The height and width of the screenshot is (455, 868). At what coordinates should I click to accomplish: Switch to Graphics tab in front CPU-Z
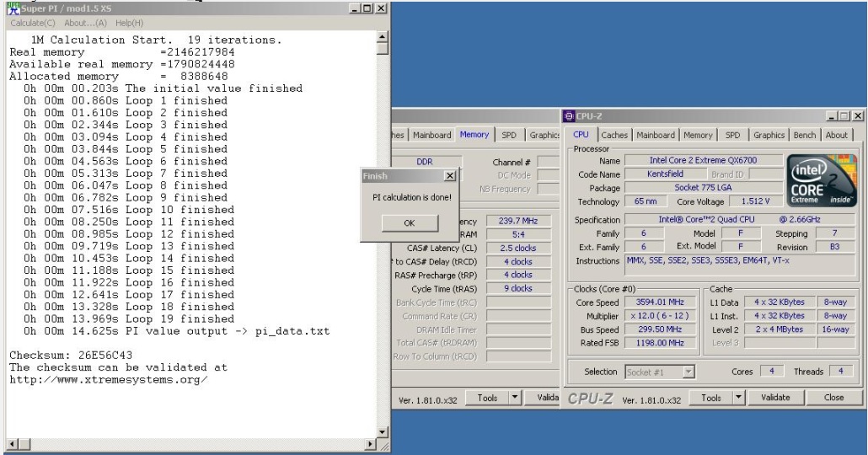769,135
